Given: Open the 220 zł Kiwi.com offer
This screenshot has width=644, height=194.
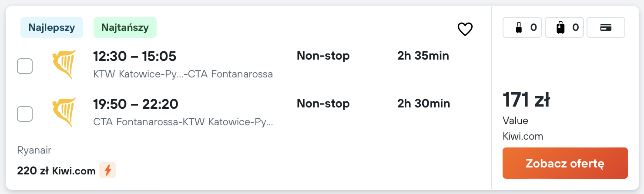Looking at the screenshot, I should pyautogui.click(x=56, y=171).
